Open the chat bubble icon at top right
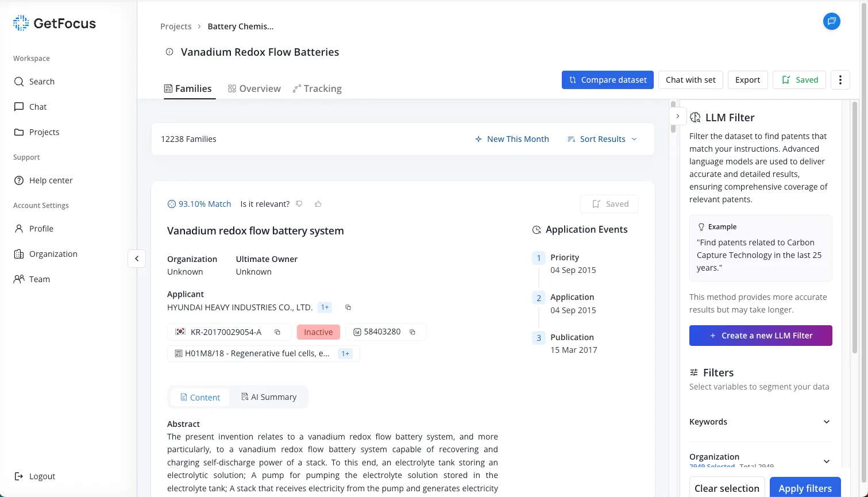The height and width of the screenshot is (497, 868). pos(831,21)
